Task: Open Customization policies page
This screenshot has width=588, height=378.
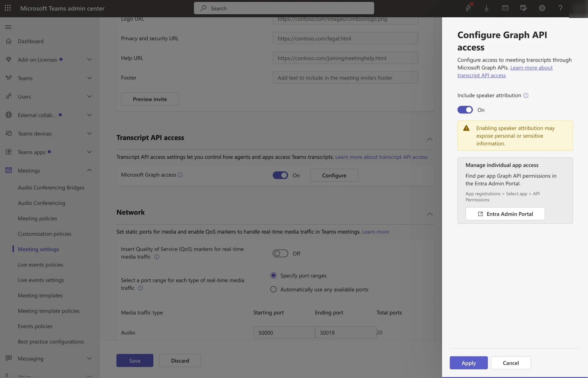Action: 45,234
